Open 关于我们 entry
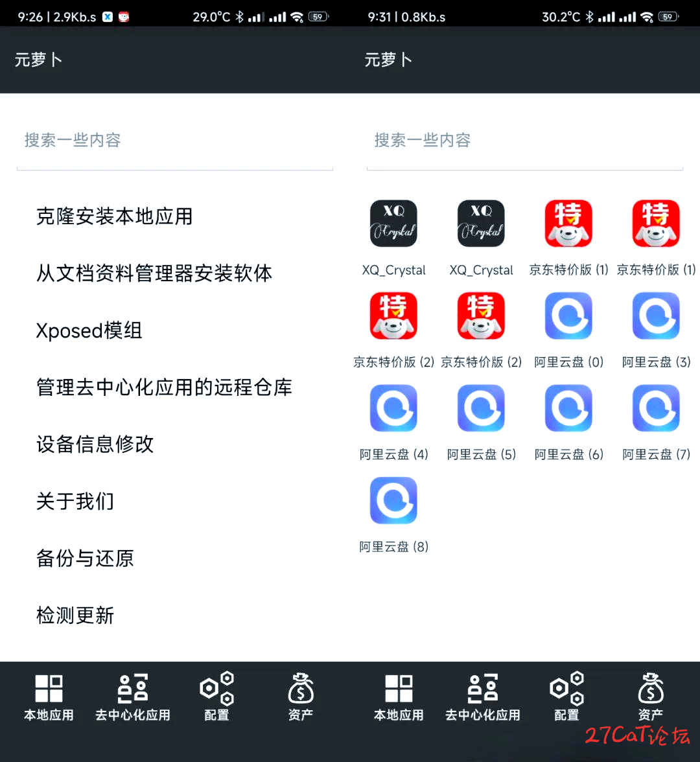Screen dimensions: 700x762 (x=75, y=501)
